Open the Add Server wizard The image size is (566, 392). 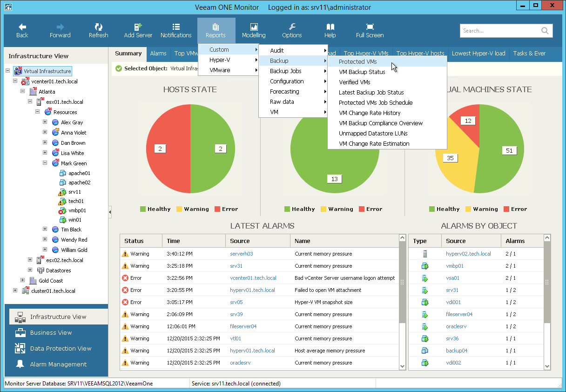click(x=138, y=31)
